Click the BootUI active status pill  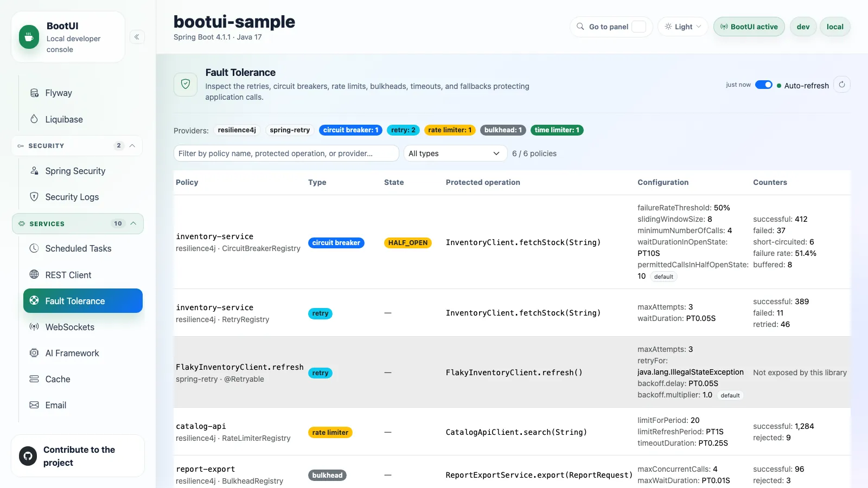[x=749, y=27]
